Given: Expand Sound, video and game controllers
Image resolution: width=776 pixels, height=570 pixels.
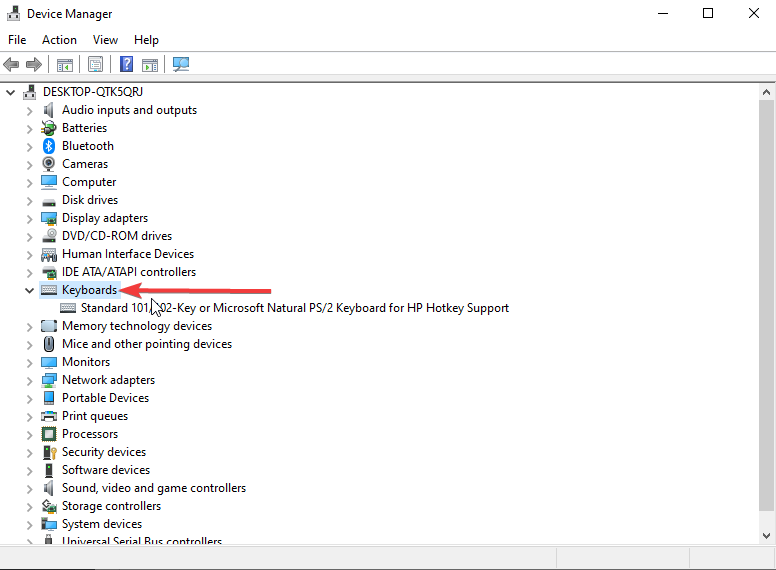Looking at the screenshot, I should pos(29,489).
